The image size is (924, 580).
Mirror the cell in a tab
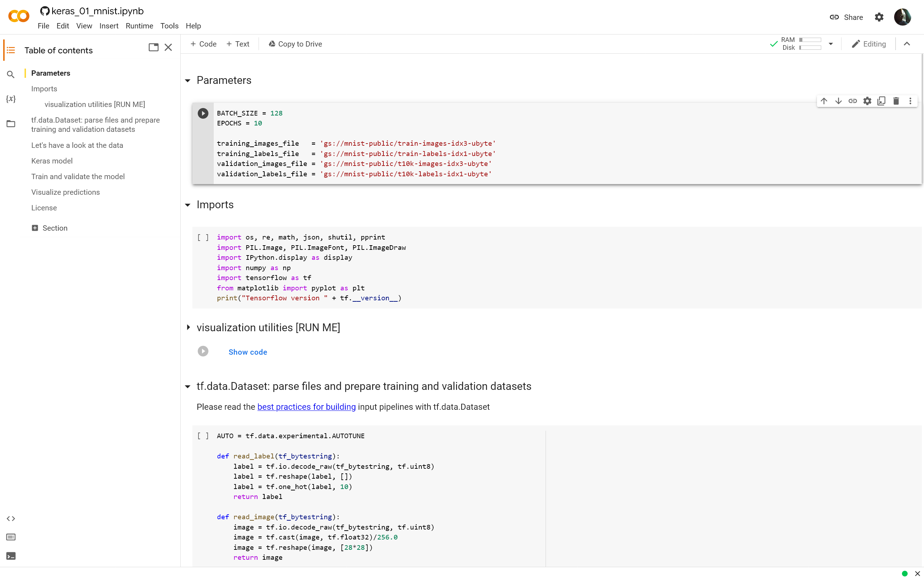(x=881, y=101)
